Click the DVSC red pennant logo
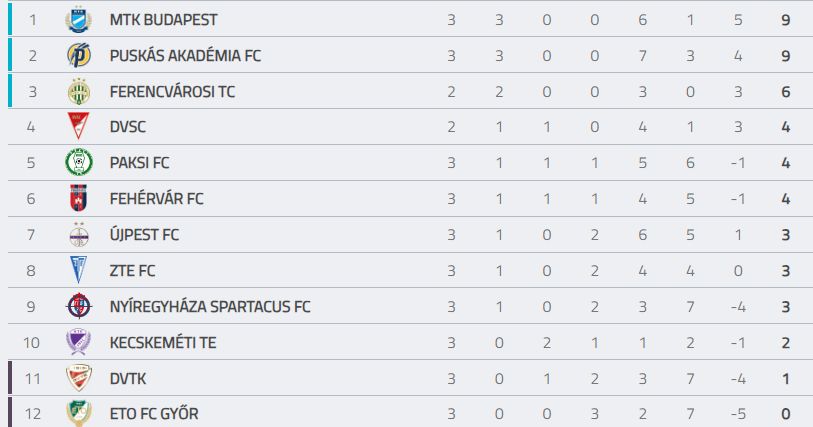The image size is (813, 427). point(79,126)
